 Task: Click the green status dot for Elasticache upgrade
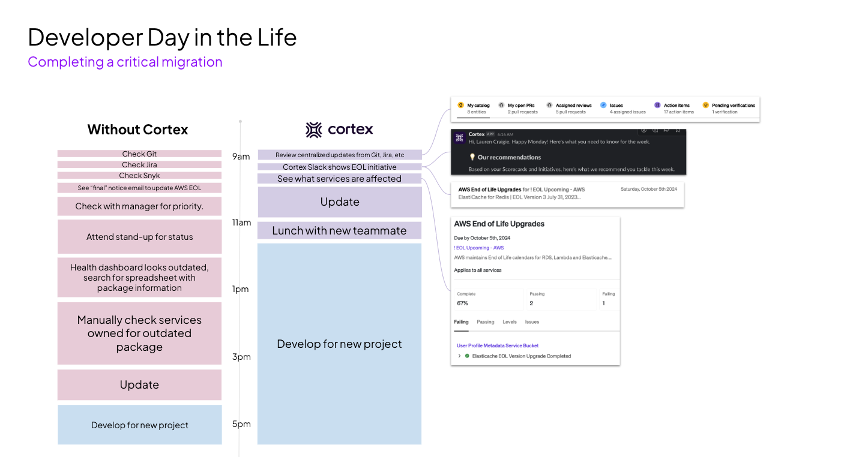pyautogui.click(x=467, y=356)
